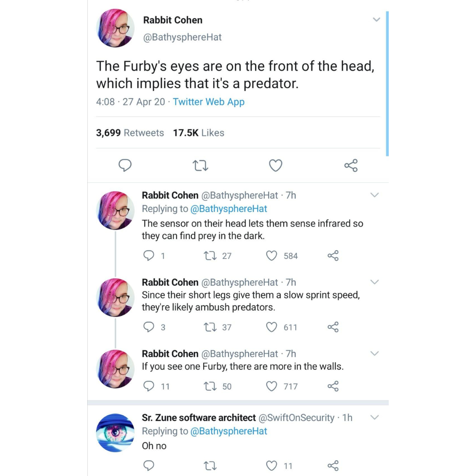Open the Twitter Web App source link
Screen dimensions: 476x476
[208, 102]
